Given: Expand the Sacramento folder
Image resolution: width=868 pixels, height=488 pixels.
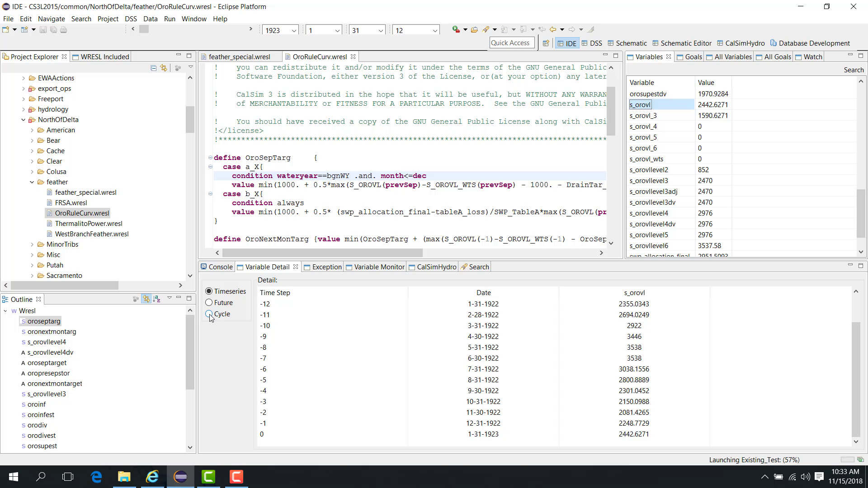Looking at the screenshot, I should click(x=32, y=276).
